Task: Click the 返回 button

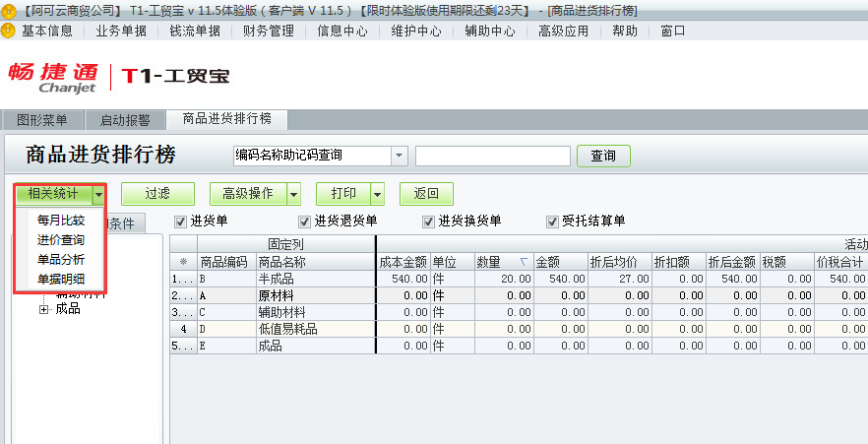Action: tap(426, 194)
